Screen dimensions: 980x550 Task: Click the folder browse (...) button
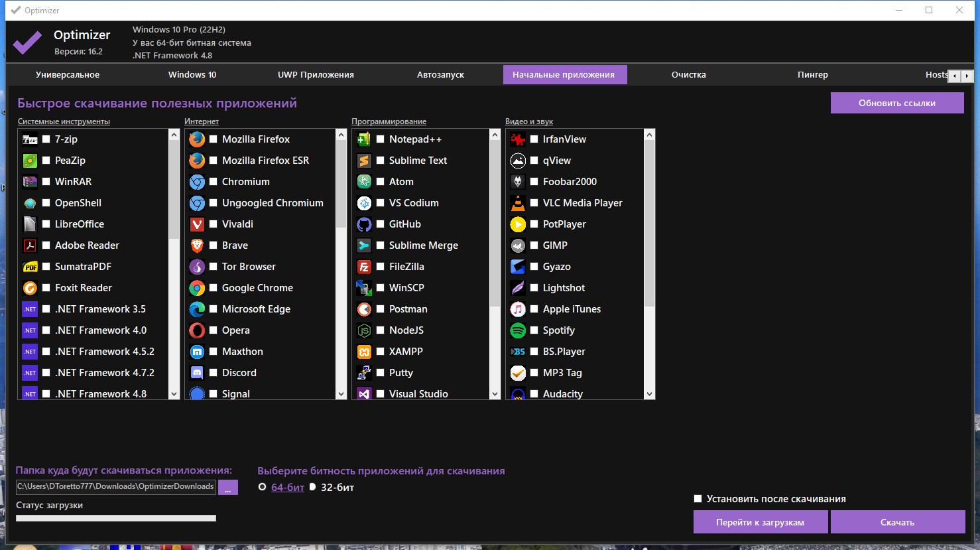tap(228, 488)
